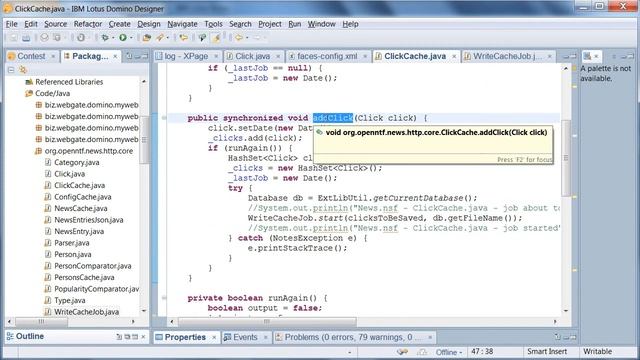Click the Debug bug toolbar icon
640x360 pixels.
105,38
